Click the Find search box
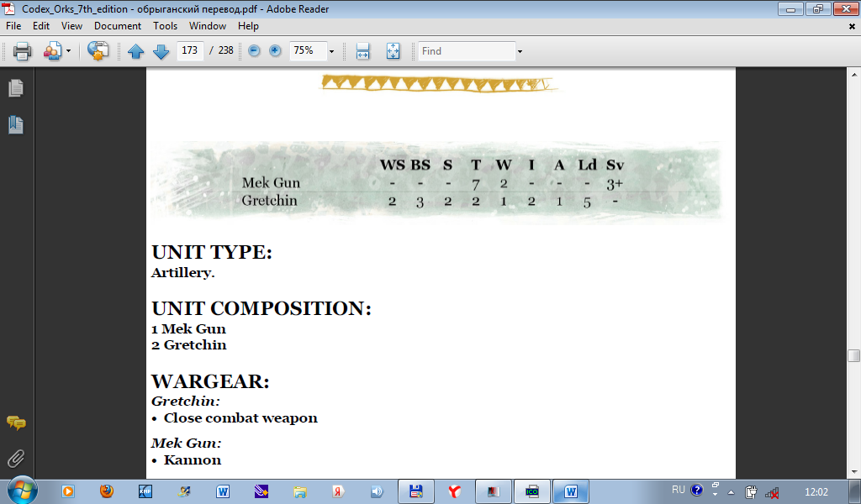Screen dimensions: 861x504 click(467, 51)
